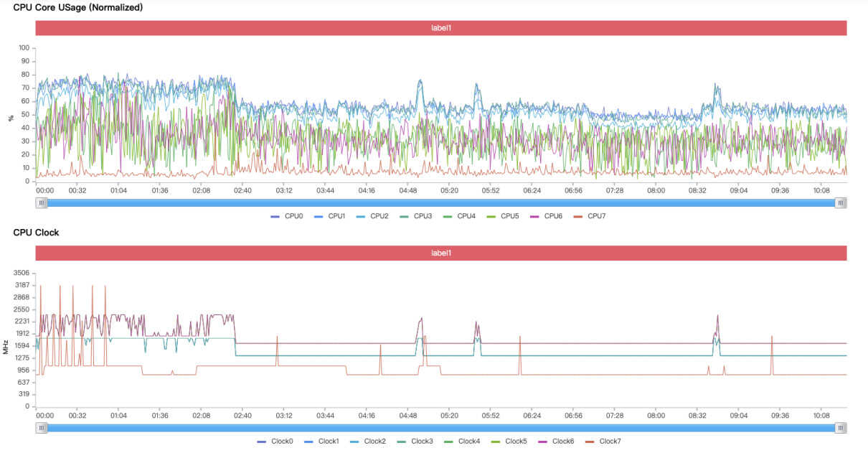Show or hide the CPU6 series

pos(547,216)
